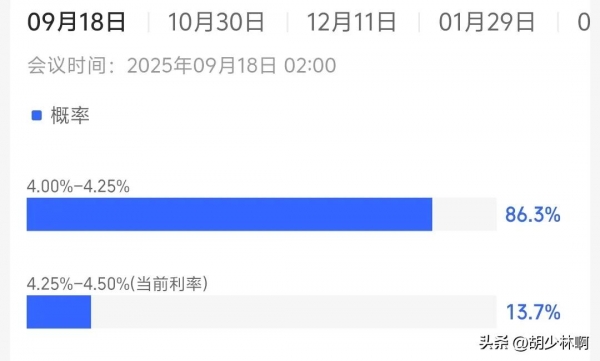
Task: Click the divider between 09月18日 and 10月30日
Action: [148, 22]
